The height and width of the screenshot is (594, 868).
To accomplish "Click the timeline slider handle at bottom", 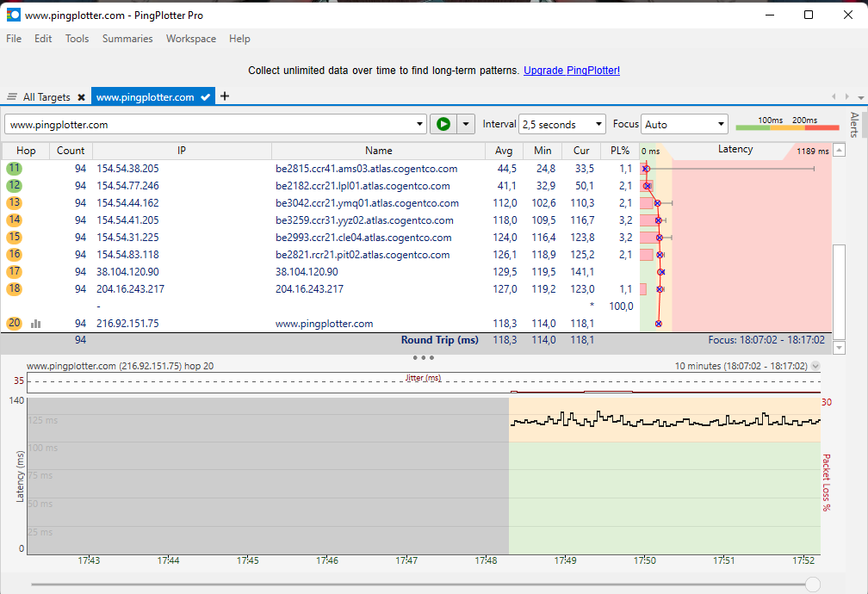I will (x=812, y=585).
